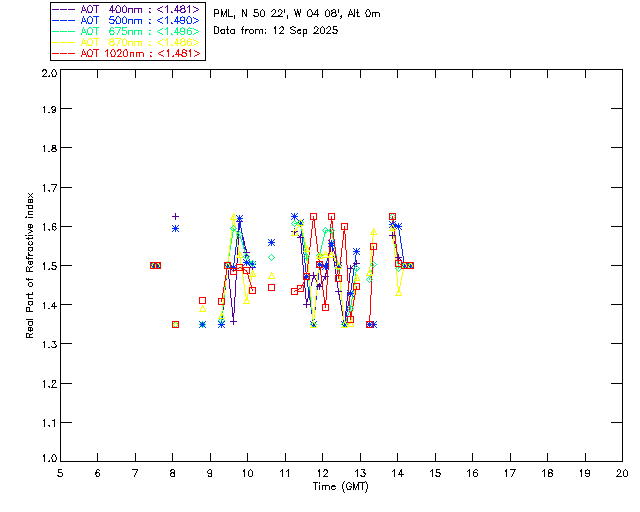Screen dimensions: 640x512
Task: Click the AOT 870nm legend entry
Action: tap(126, 42)
